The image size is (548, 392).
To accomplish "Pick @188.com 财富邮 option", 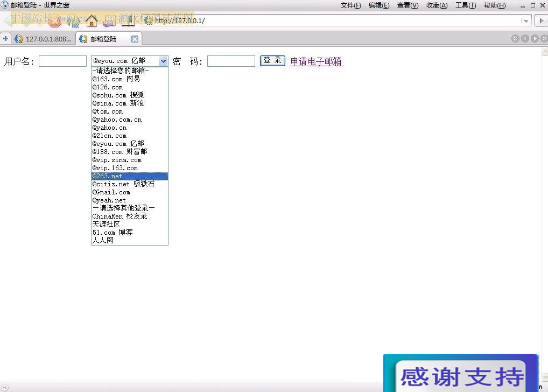I will (130, 152).
